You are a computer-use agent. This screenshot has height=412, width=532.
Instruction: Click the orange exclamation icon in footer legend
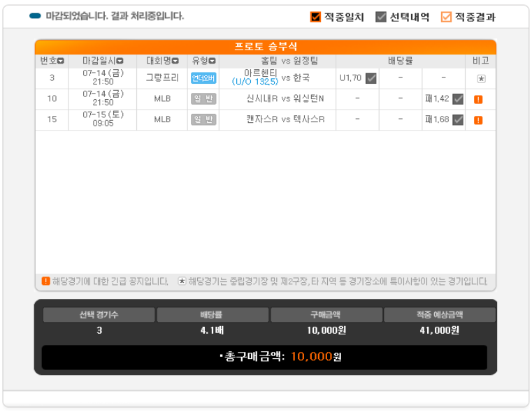[x=45, y=281]
